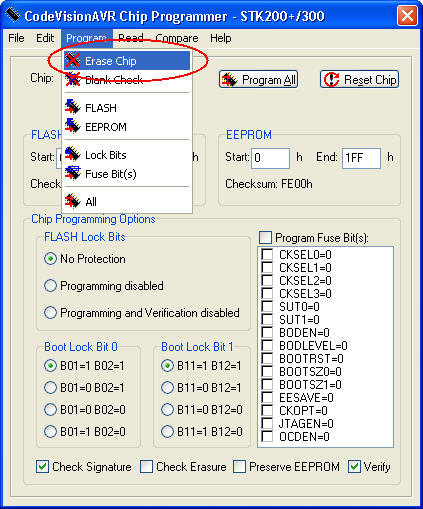The width and height of the screenshot is (423, 509).
Task: Select All in the Program menu
Action: pyautogui.click(x=127, y=202)
